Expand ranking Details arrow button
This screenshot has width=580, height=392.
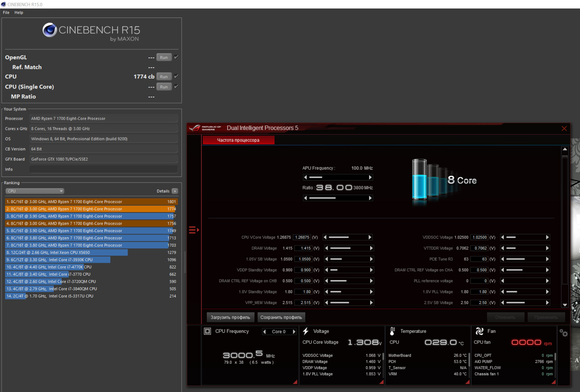pos(175,191)
